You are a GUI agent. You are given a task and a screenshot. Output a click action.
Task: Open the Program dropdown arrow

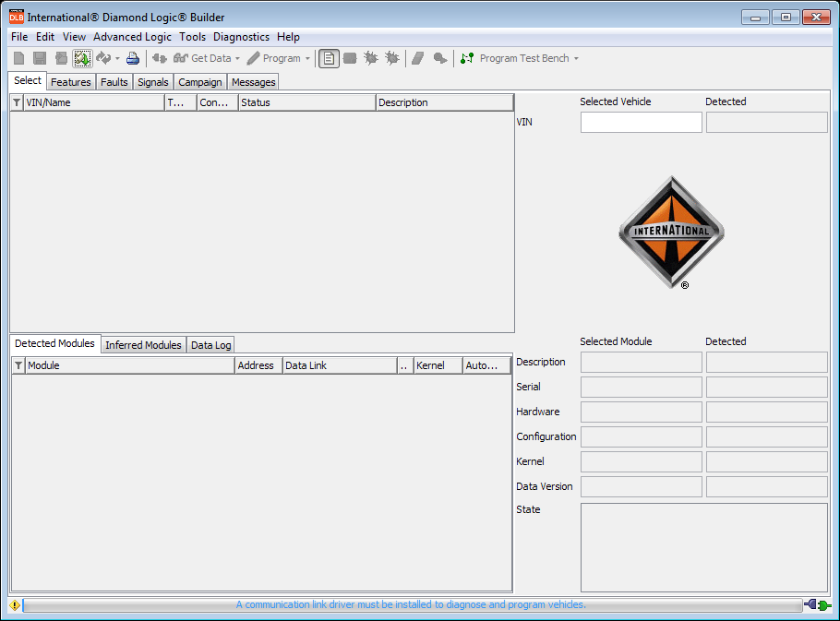(x=306, y=57)
